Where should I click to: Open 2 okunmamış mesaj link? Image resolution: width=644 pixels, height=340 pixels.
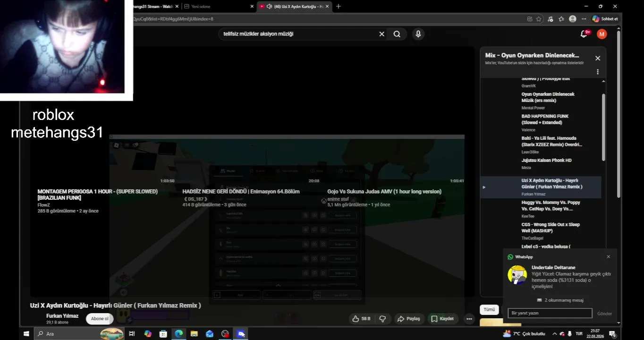click(560, 300)
